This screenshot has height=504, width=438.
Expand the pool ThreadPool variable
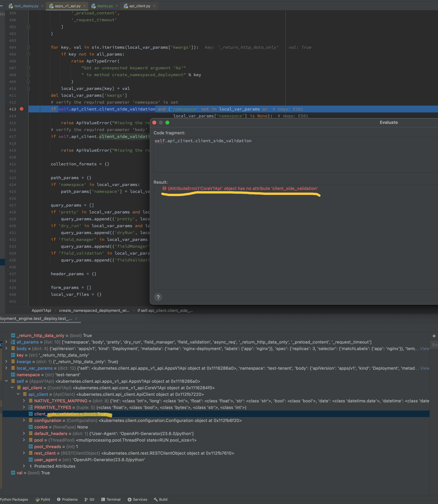pyautogui.click(x=24, y=440)
